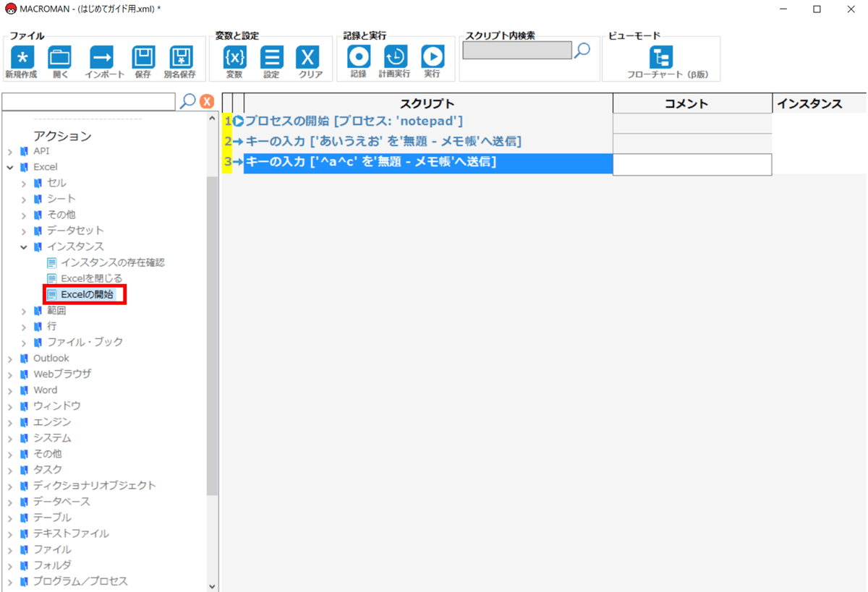868x592 pixels.
Task: Click the script search magnifier icon
Action: 582,50
